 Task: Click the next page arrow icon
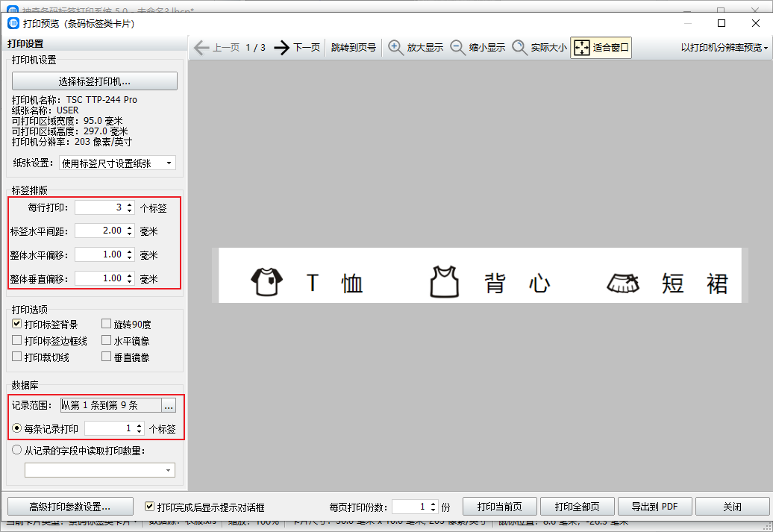tap(281, 48)
